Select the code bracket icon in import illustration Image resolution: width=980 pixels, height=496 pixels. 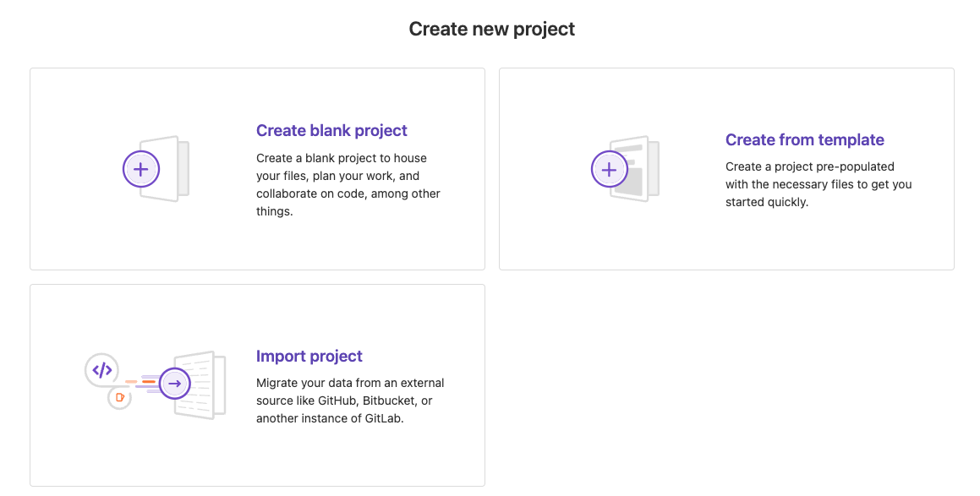(103, 368)
